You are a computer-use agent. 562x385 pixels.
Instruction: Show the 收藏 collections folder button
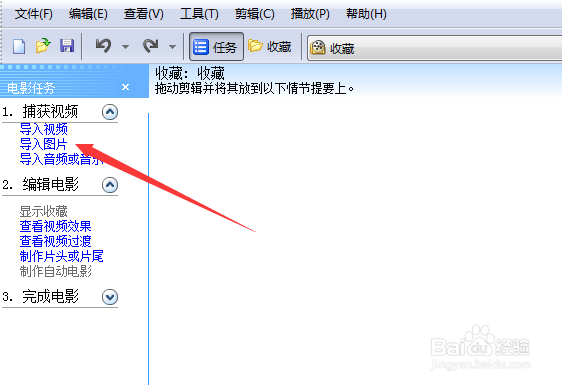pos(270,47)
